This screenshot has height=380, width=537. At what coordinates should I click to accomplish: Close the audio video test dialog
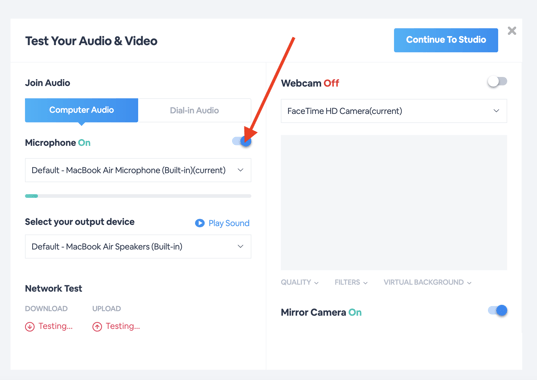click(512, 31)
